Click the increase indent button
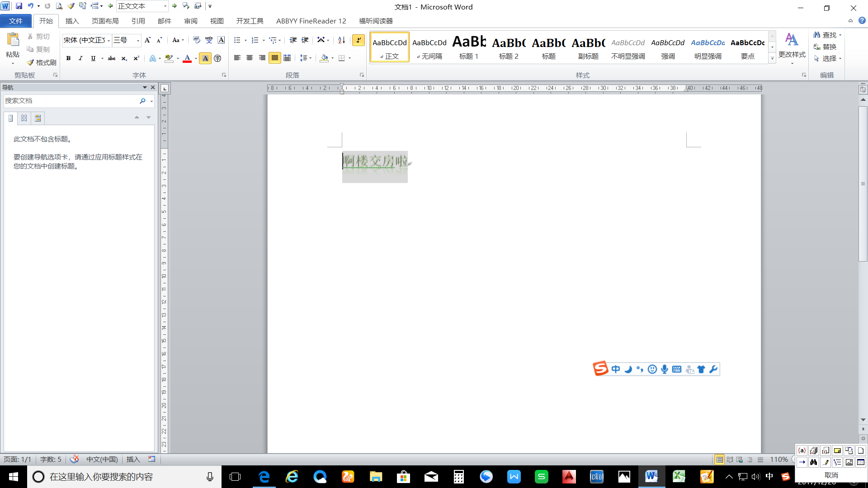The image size is (868, 488). [x=305, y=40]
